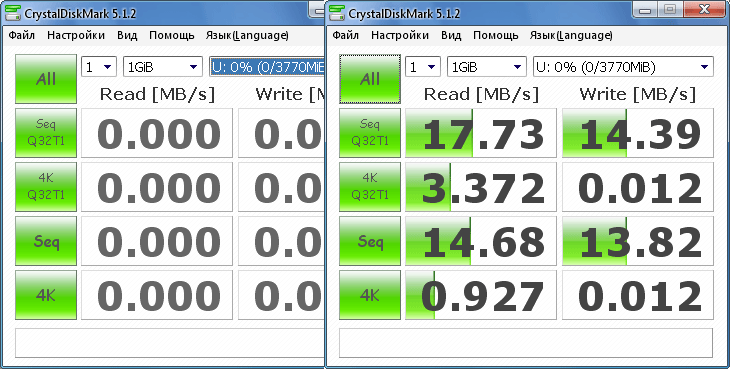Open Помощь menu in right window
The height and width of the screenshot is (369, 730).
point(496,35)
